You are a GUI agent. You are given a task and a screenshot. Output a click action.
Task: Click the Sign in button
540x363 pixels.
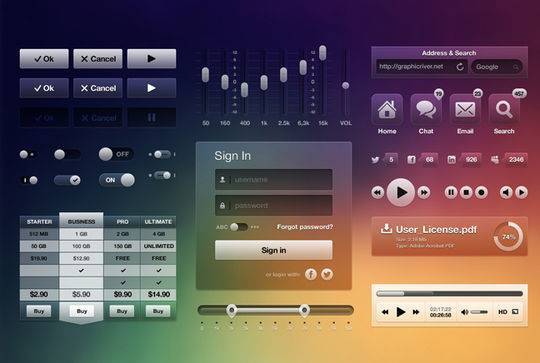(x=274, y=250)
